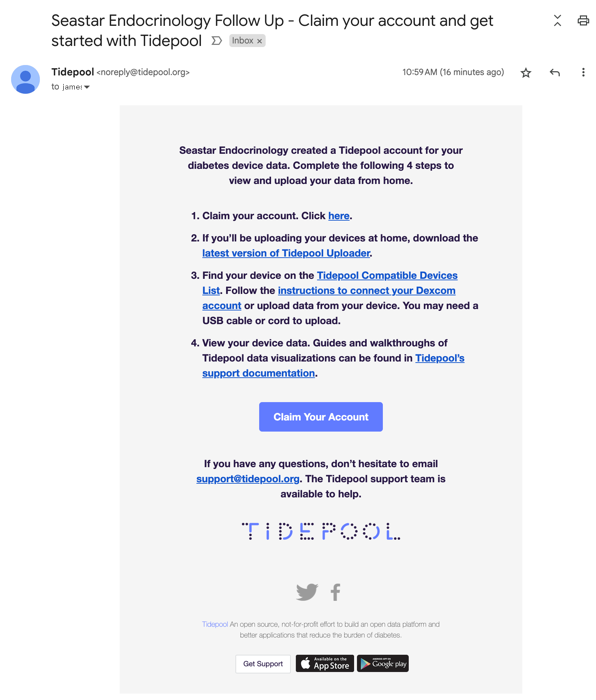Viewport: 596px width, 700px height.
Task: Expand recipient details dropdown arrow
Action: (x=87, y=87)
